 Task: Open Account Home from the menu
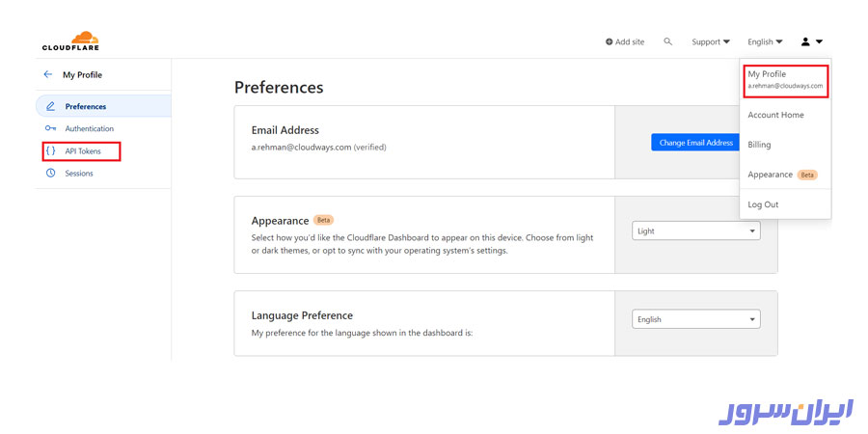click(x=775, y=115)
